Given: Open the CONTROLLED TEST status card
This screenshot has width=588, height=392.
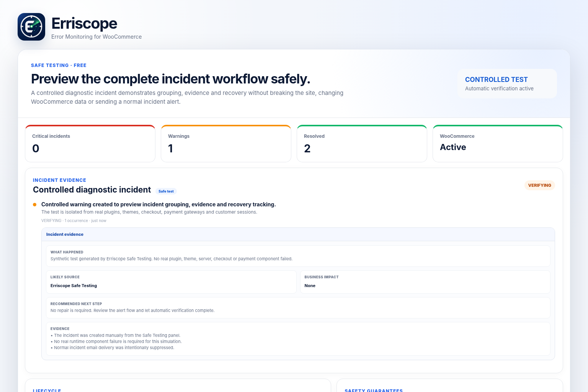Looking at the screenshot, I should (507, 83).
